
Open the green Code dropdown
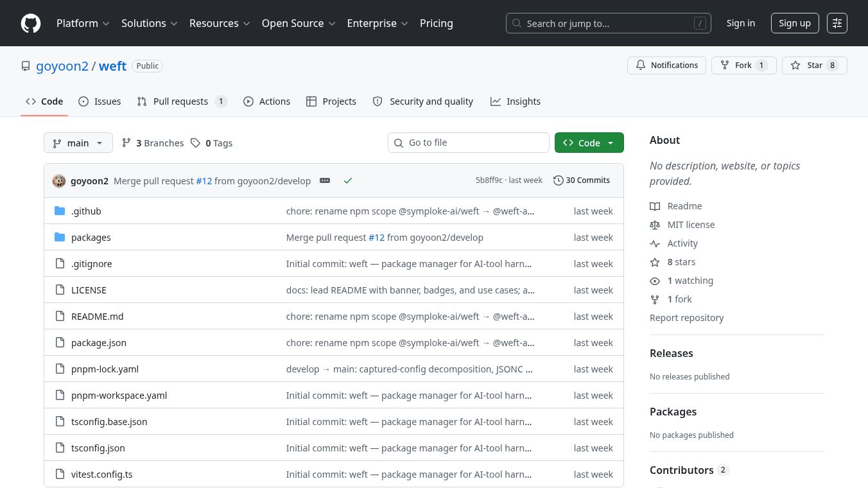[589, 143]
